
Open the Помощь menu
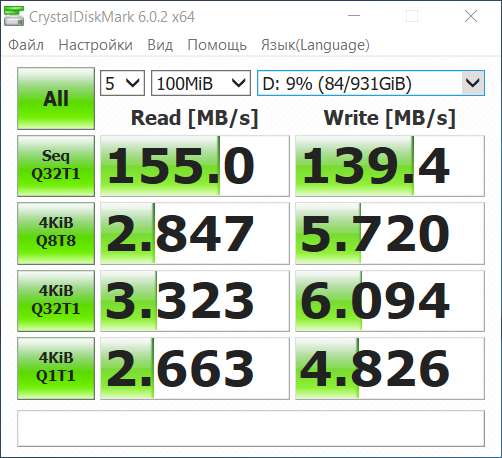tap(217, 45)
